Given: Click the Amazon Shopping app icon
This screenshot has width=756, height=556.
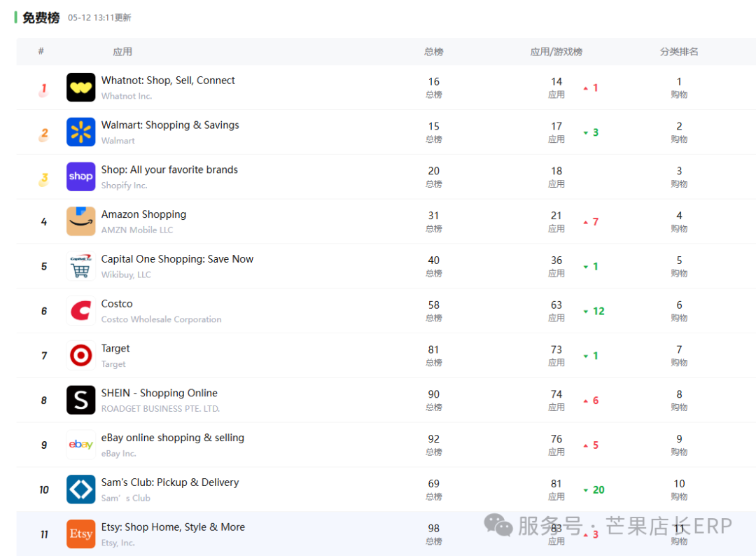Looking at the screenshot, I should (x=80, y=221).
